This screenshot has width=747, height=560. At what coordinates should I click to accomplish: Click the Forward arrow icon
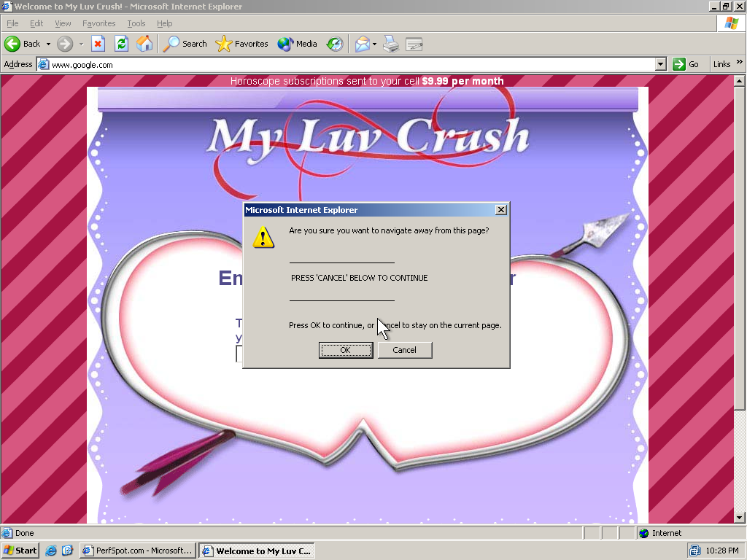65,44
